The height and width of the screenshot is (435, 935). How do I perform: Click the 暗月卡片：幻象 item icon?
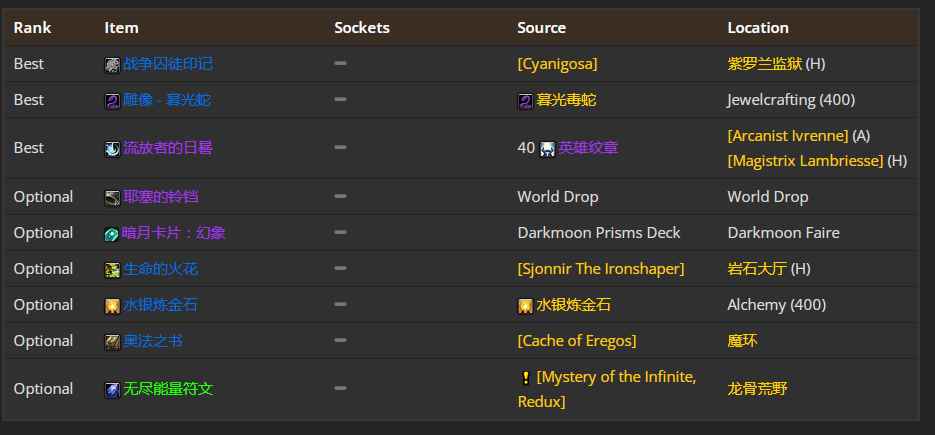pos(112,234)
